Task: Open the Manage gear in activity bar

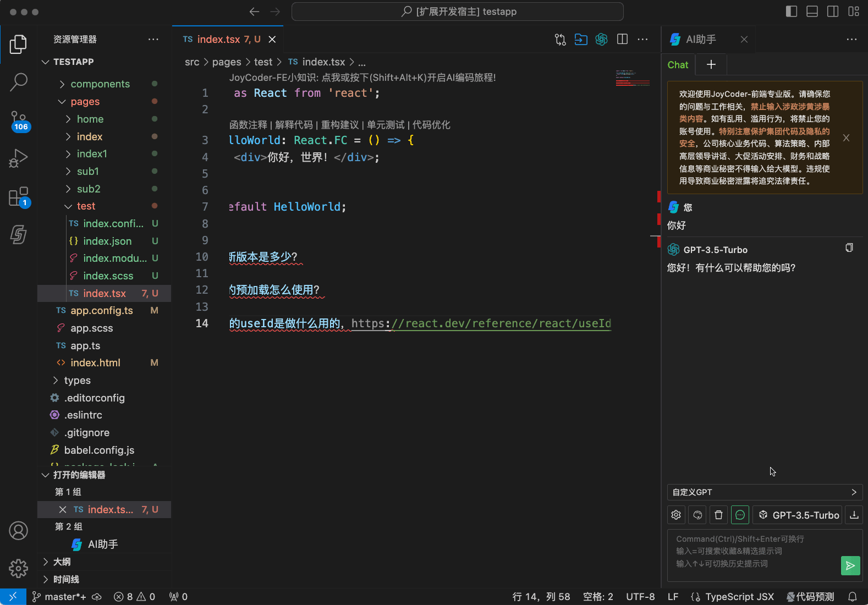Action: (18, 568)
